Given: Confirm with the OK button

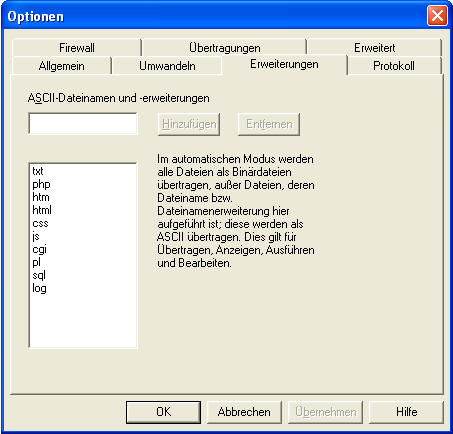Looking at the screenshot, I should click(163, 412).
